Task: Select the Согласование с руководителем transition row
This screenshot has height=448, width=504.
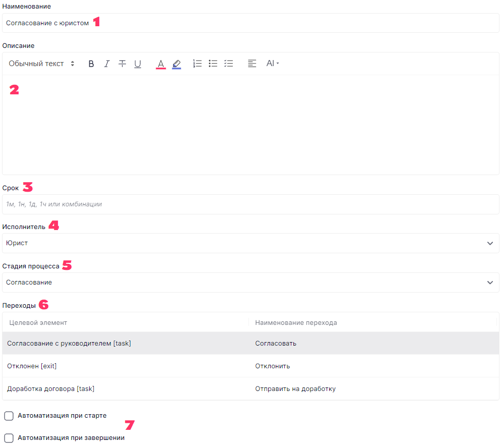Action: (250, 344)
